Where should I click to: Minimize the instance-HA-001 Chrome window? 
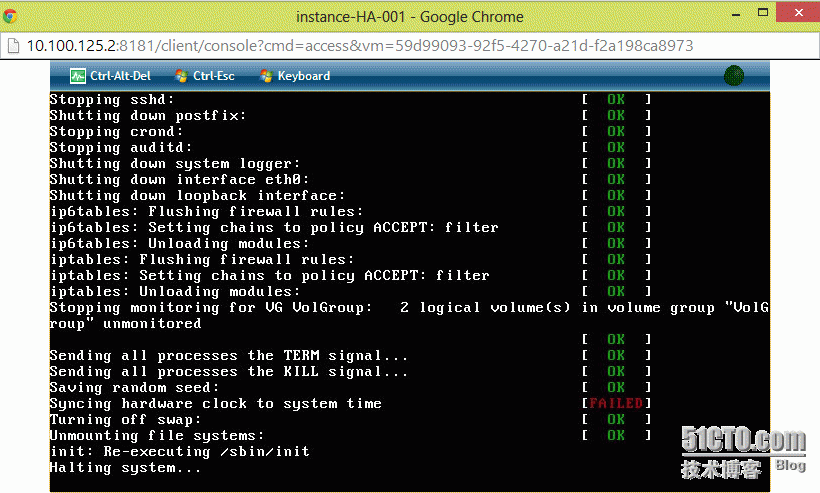coord(736,15)
